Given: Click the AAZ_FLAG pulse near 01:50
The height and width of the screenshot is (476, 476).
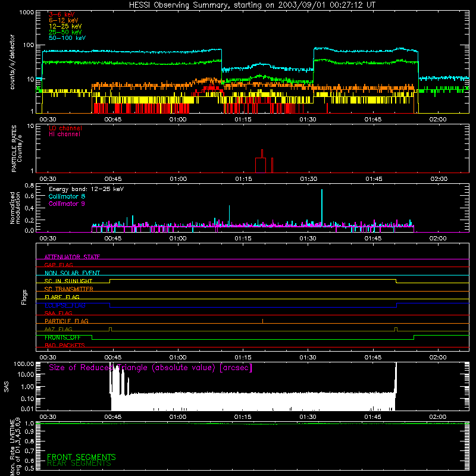Looking at the screenshot, I should click(396, 329).
